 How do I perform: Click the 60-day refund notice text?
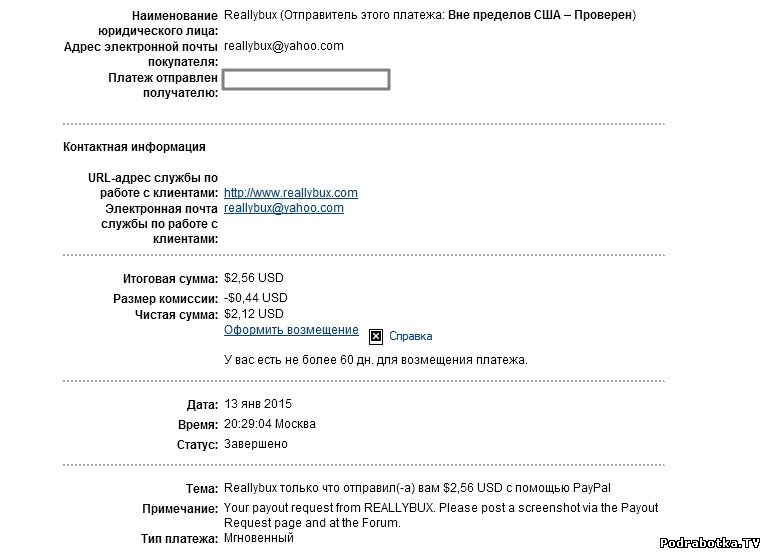coord(375,360)
